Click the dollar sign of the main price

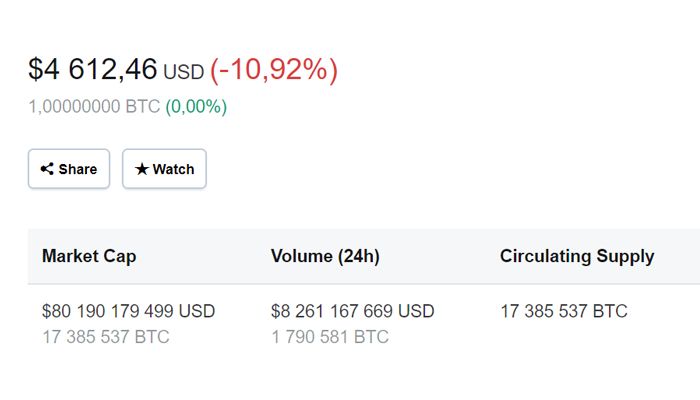click(36, 70)
